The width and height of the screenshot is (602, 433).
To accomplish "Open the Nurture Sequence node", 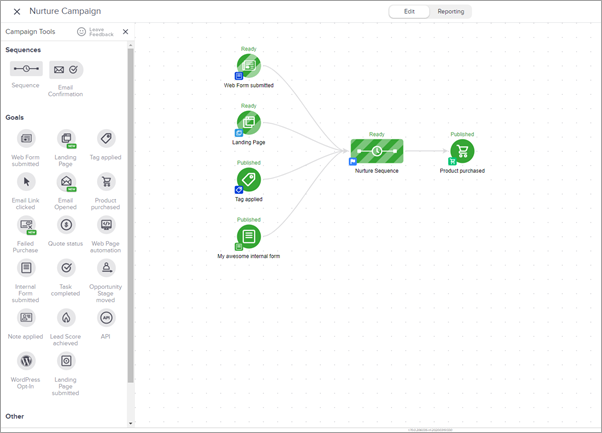I will [377, 151].
